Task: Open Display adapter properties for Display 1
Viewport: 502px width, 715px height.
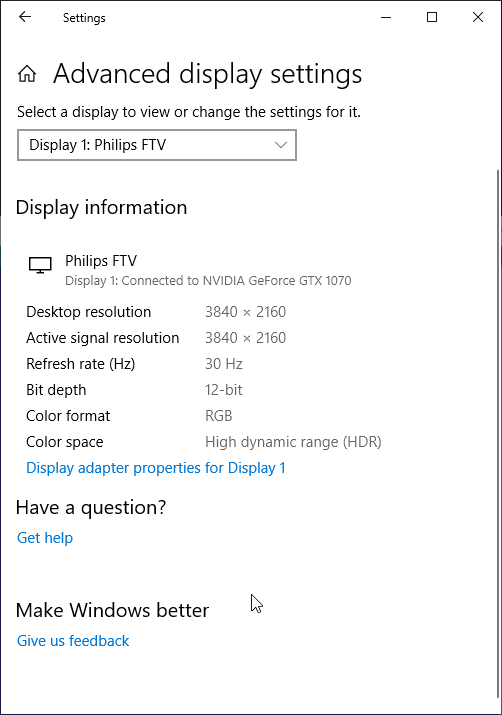Action: 156,468
